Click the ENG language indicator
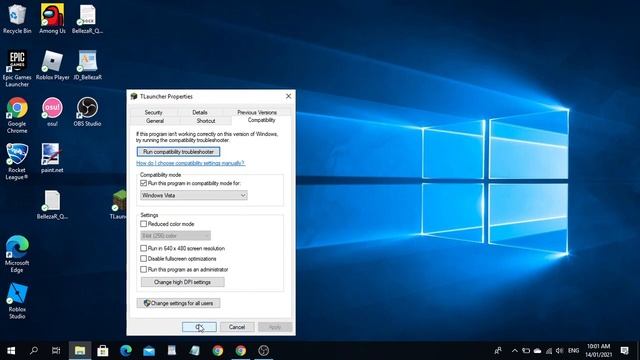 [574, 351]
